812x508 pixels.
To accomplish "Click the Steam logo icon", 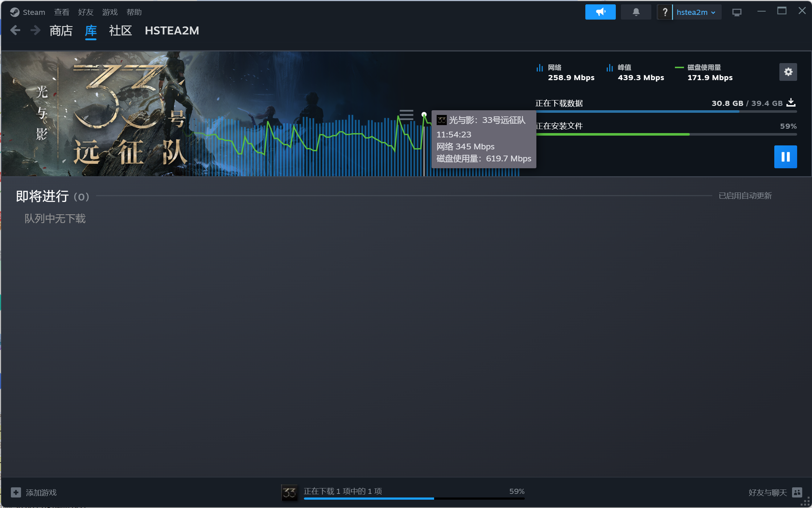I will click(15, 12).
